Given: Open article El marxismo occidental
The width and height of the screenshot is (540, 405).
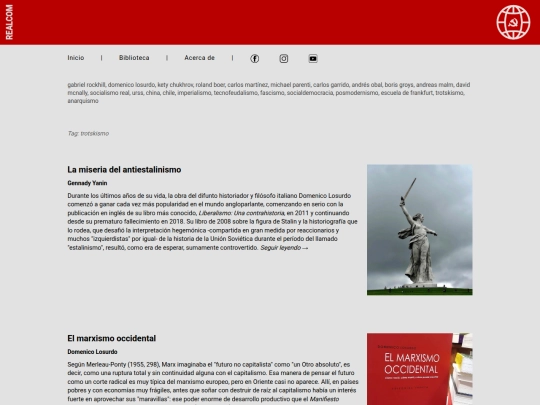Looking at the screenshot, I should click(x=112, y=338).
